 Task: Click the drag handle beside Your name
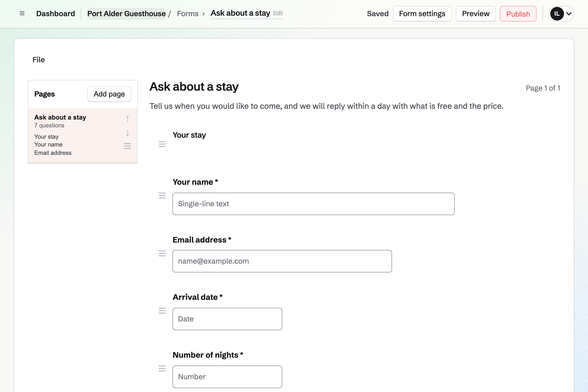(162, 196)
